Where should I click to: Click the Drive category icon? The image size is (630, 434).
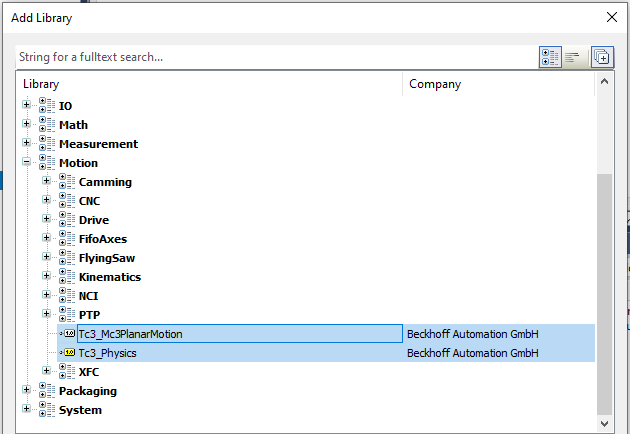(x=67, y=220)
